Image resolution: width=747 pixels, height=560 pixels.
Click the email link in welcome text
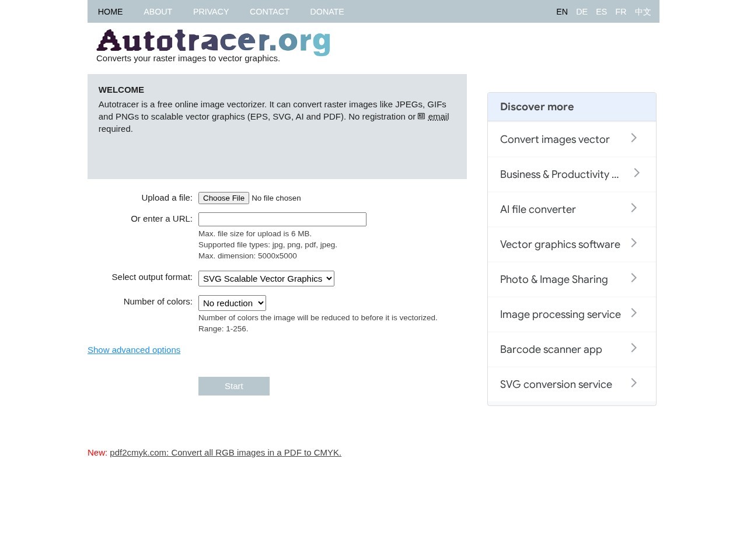pyautogui.click(x=438, y=117)
